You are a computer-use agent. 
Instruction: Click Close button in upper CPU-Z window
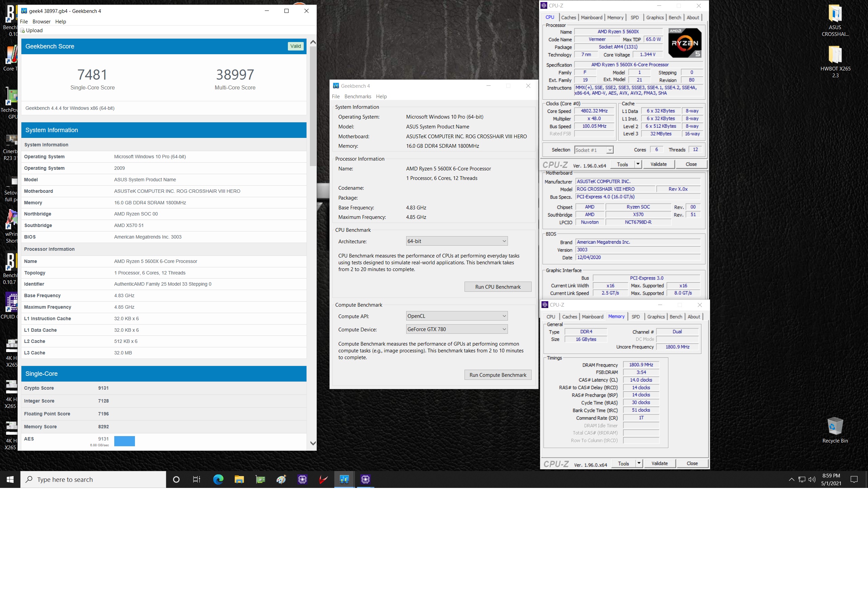691,164
